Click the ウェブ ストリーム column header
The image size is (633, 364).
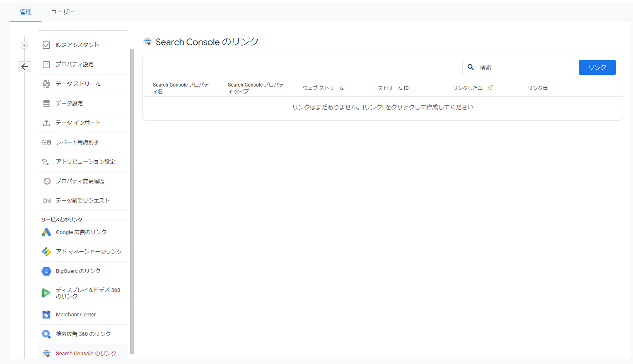[x=323, y=88]
